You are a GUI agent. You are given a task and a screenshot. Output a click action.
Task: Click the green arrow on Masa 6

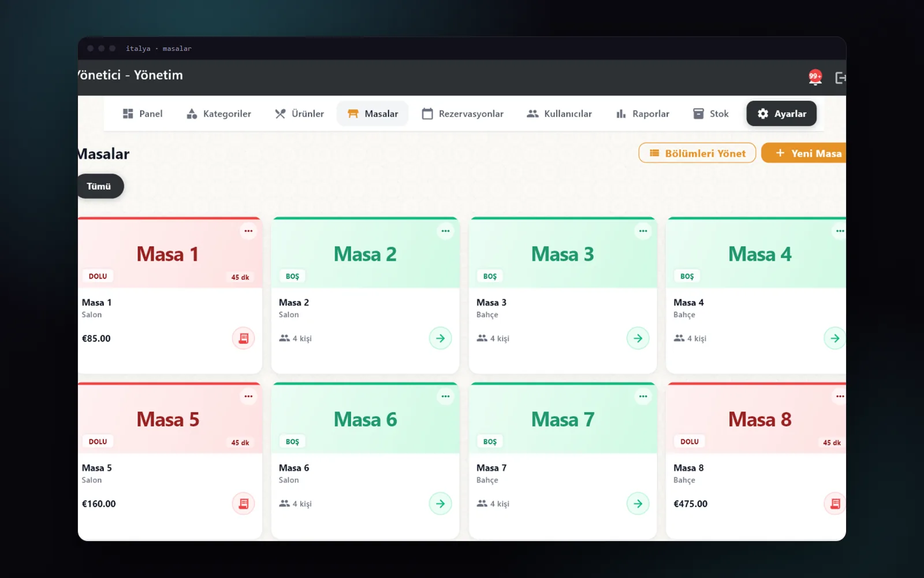(441, 503)
